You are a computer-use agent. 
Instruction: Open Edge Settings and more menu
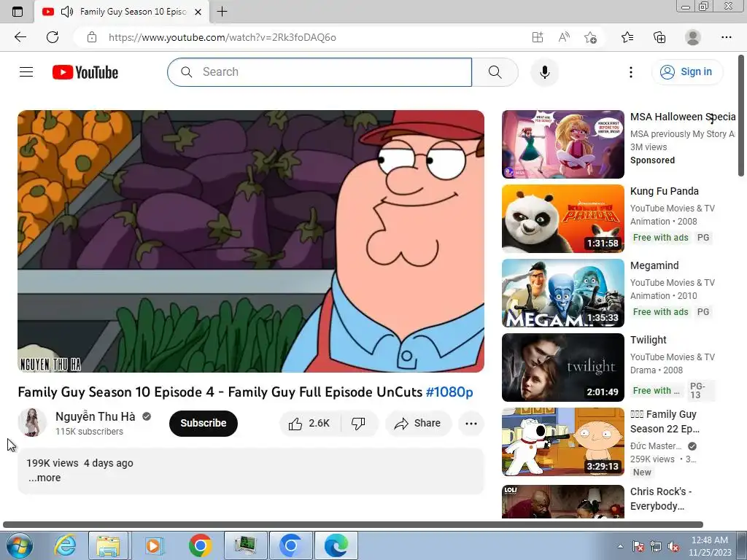pyautogui.click(x=726, y=37)
